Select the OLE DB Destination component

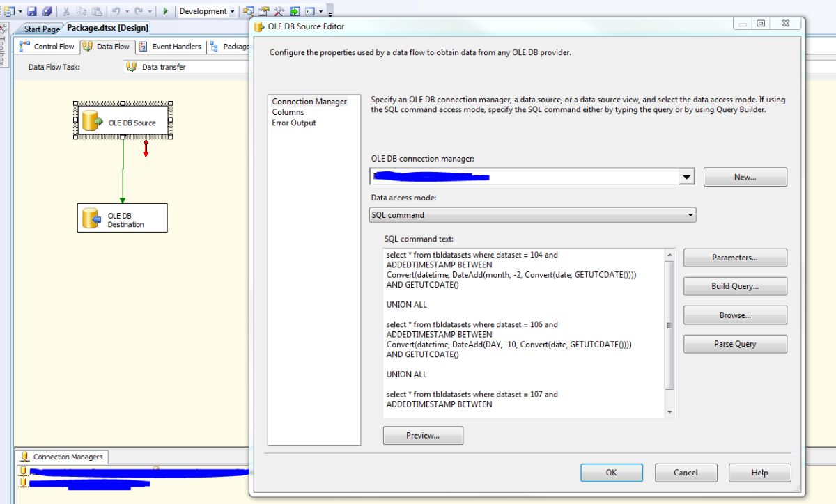123,218
